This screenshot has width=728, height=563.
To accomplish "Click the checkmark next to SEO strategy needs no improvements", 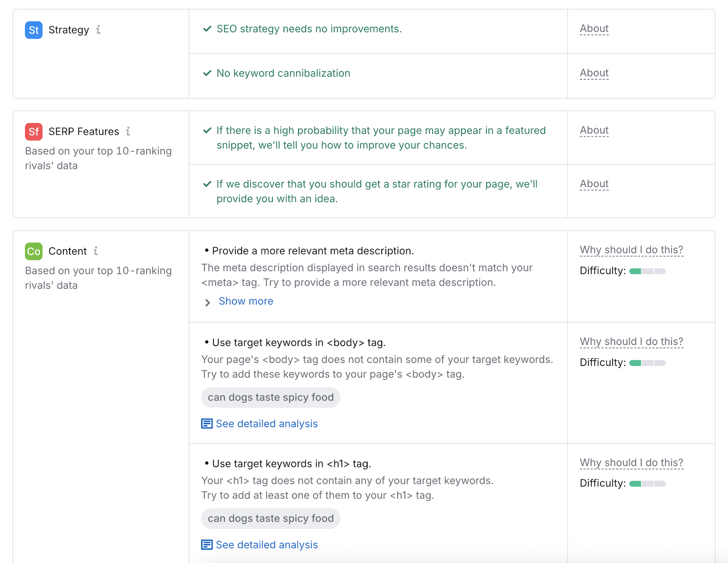I will click(207, 29).
